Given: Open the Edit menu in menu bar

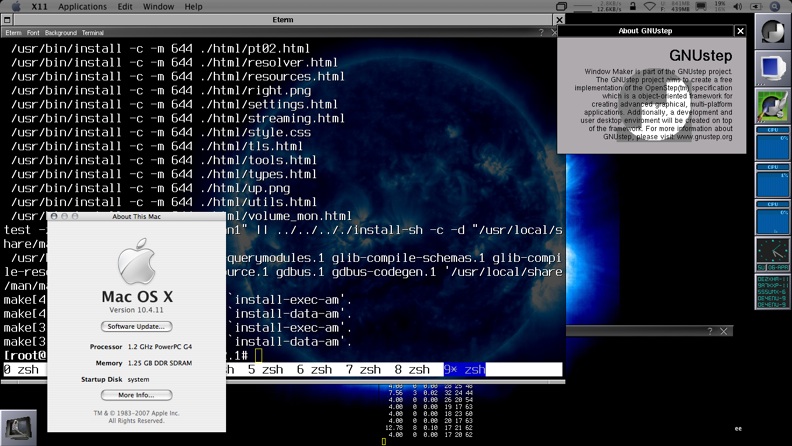Looking at the screenshot, I should click(x=125, y=7).
